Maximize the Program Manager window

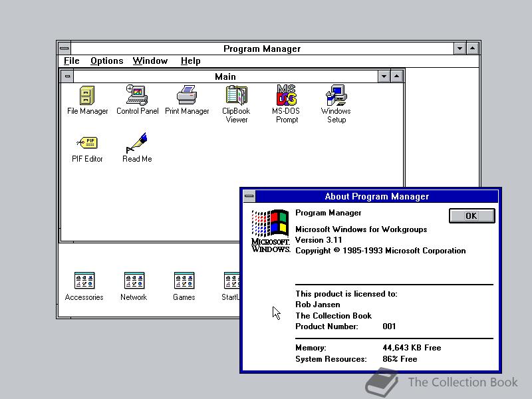473,49
